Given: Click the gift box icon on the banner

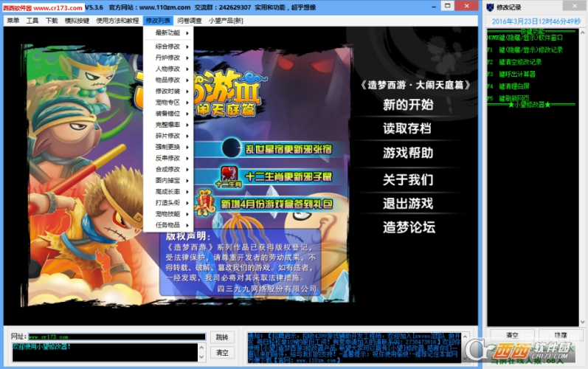Looking at the screenshot, I should click(x=206, y=202).
